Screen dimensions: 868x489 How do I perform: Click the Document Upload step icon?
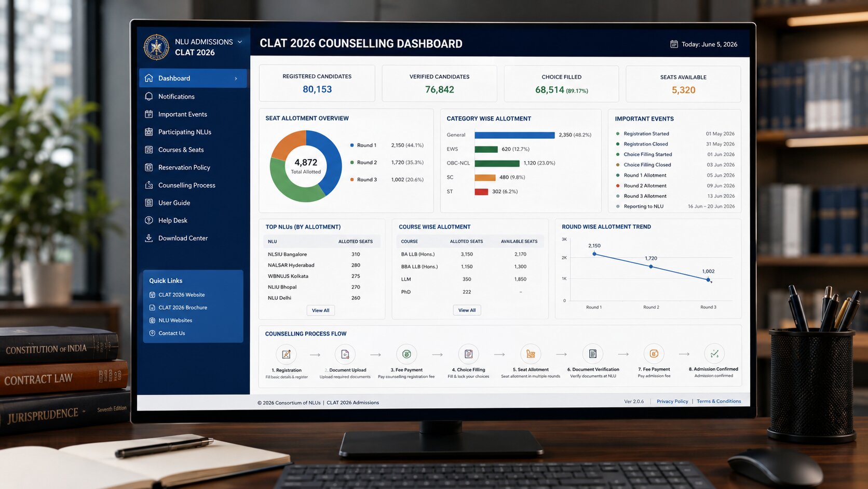click(x=345, y=354)
